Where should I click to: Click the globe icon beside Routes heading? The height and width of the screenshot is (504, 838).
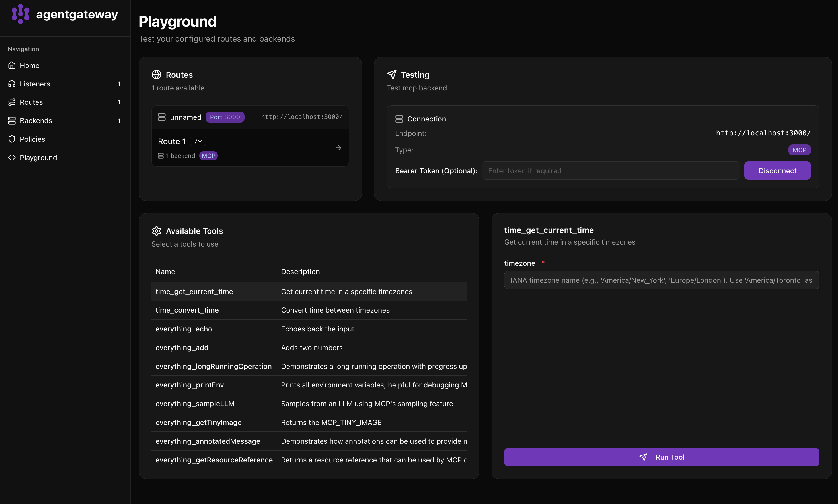point(156,75)
